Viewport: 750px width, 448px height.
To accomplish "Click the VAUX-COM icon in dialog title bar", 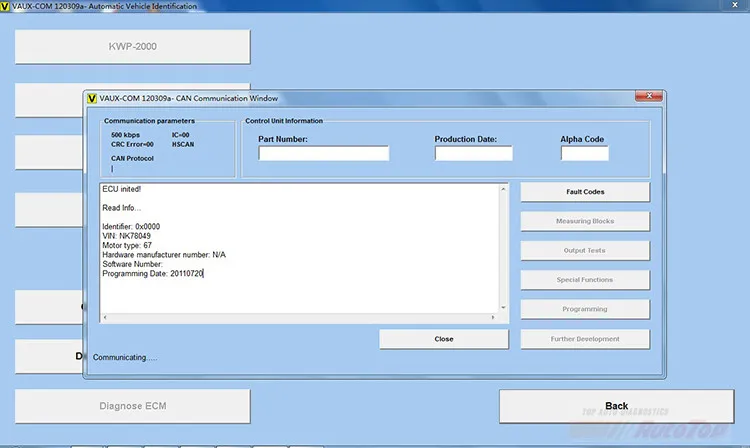I will click(92, 98).
